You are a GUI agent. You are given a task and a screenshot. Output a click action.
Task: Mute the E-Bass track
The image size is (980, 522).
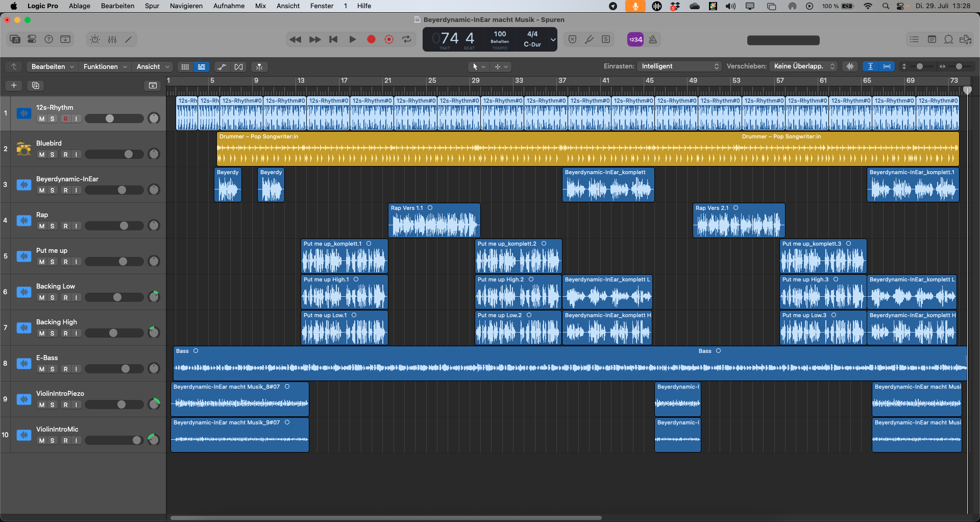(x=42, y=369)
